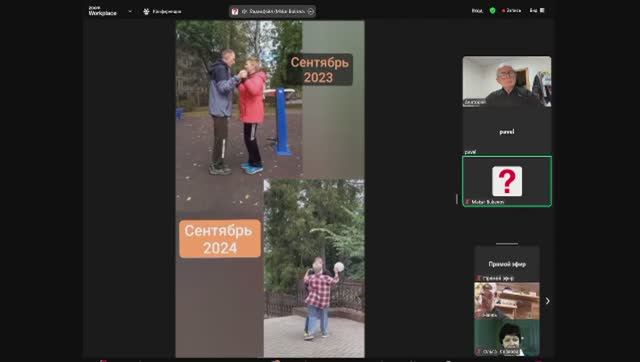This screenshot has height=362, width=640.
Task: Click the Запись recording indicator
Action: (511, 11)
